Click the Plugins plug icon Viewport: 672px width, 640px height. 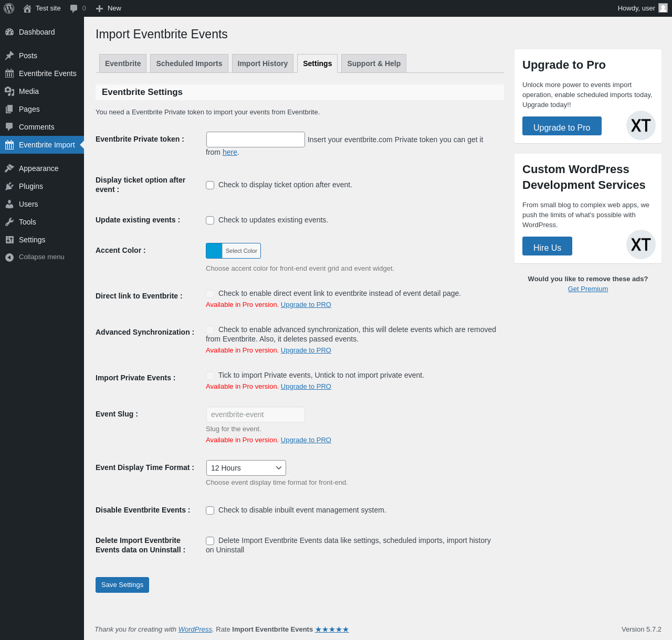9,186
